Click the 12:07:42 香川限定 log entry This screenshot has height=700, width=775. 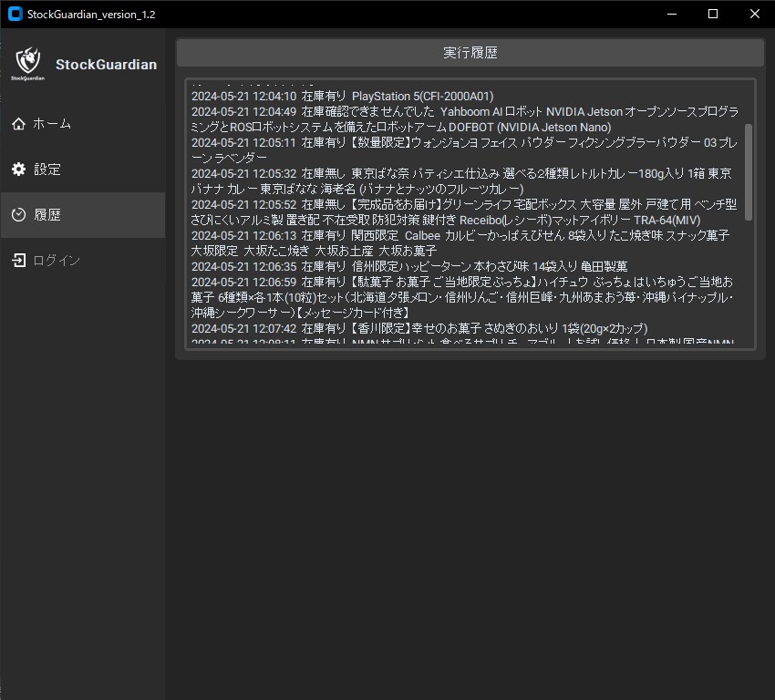pyautogui.click(x=419, y=328)
